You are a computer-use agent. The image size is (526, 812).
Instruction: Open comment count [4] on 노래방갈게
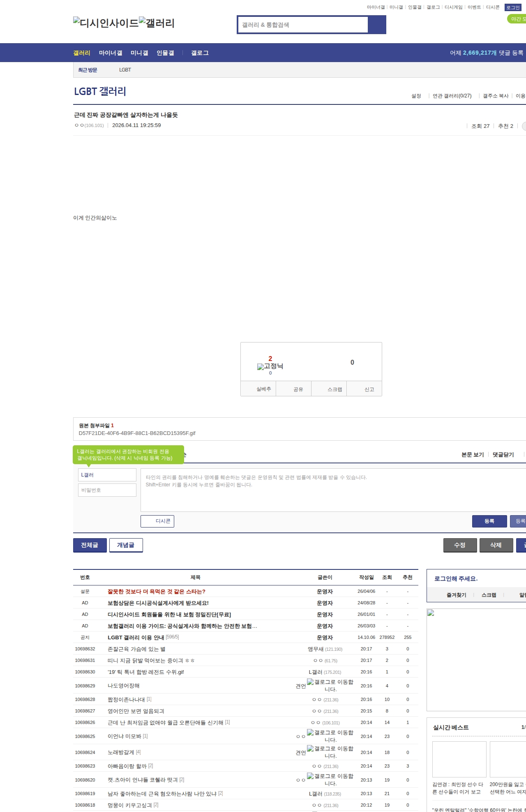point(138,752)
